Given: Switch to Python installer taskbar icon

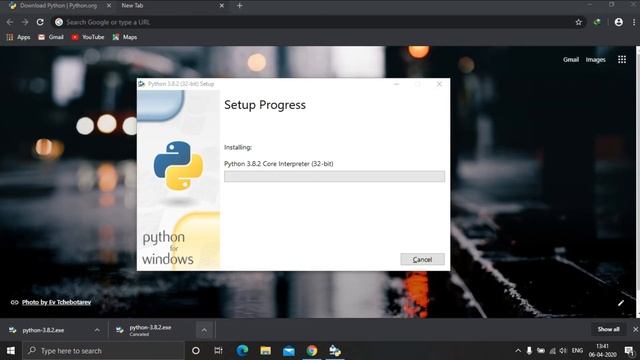Looking at the screenshot, I should pos(335,351).
